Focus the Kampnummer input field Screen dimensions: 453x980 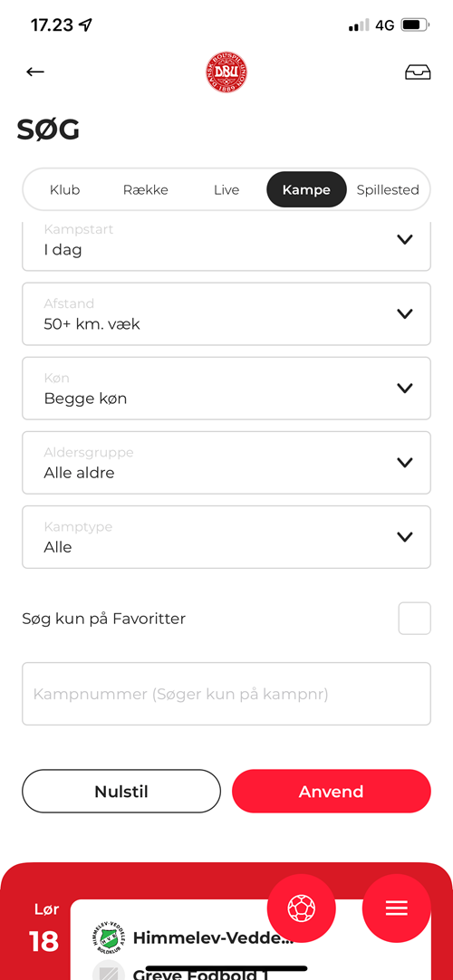226,694
